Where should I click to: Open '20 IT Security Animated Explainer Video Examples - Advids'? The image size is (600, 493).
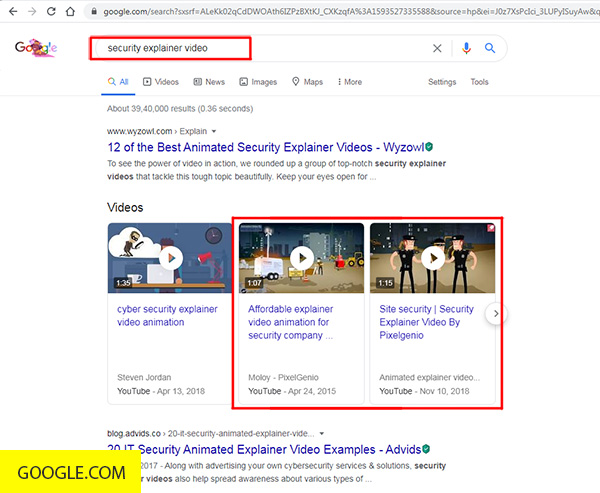click(x=264, y=449)
